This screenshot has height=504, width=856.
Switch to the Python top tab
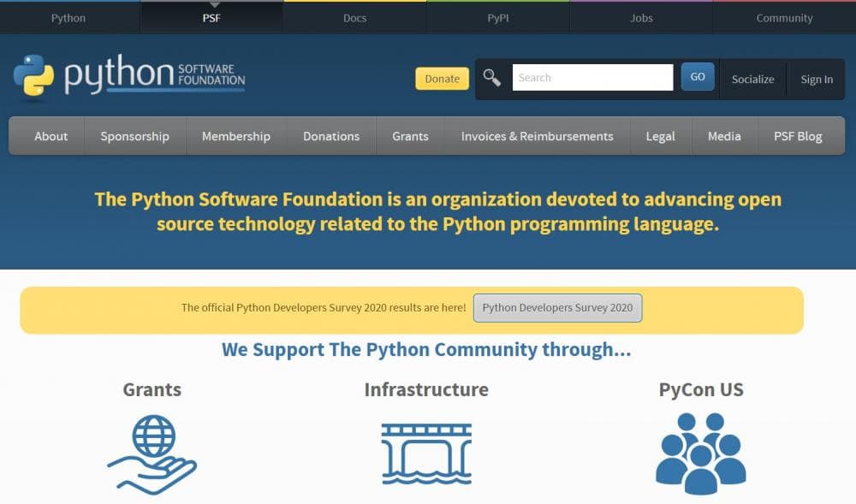(x=68, y=18)
